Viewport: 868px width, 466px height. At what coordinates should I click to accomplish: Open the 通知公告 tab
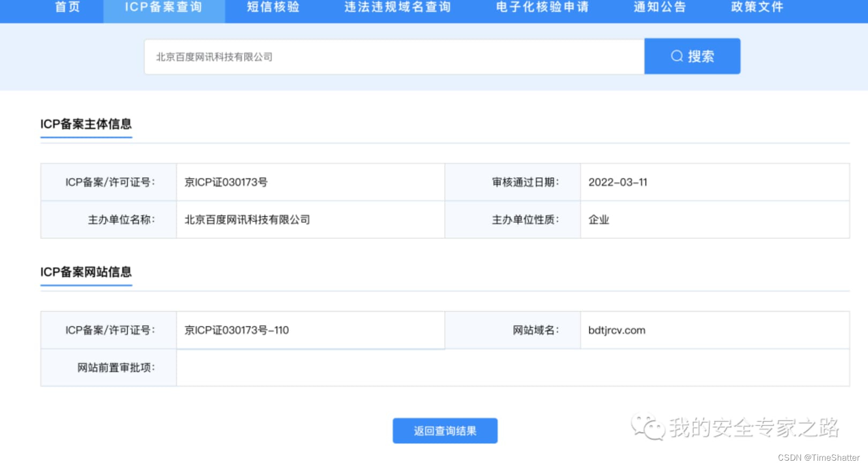(660, 7)
